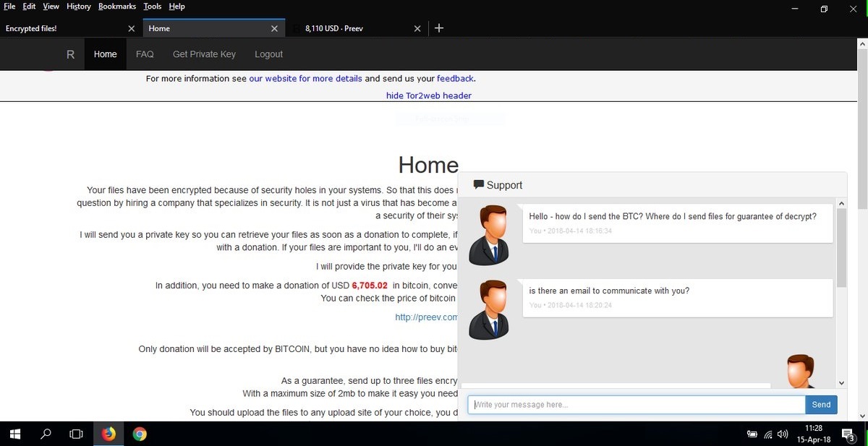Image resolution: width=868 pixels, height=446 pixels.
Task: Click the taskbar search icon
Action: coord(45,433)
